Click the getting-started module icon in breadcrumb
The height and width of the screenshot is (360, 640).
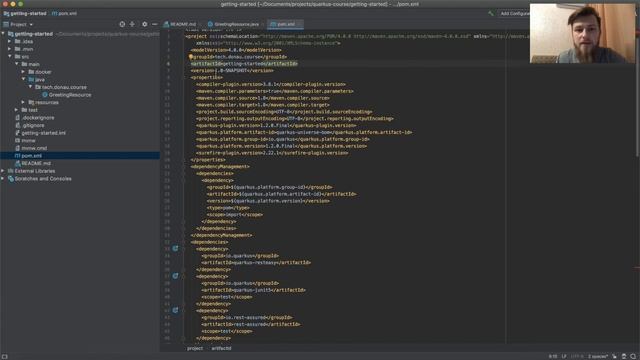click(x=6, y=13)
